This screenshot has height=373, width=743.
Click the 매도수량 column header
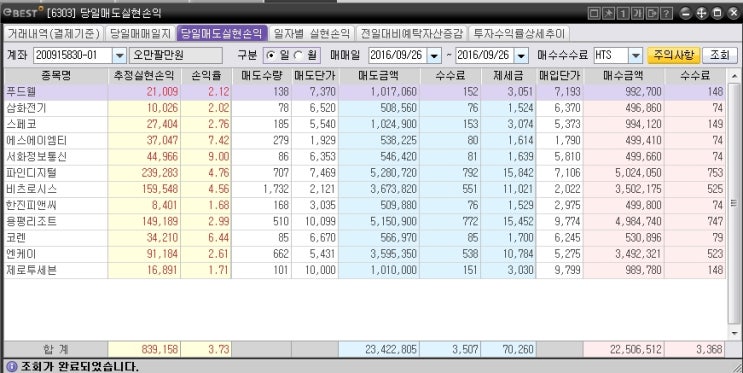click(x=262, y=76)
